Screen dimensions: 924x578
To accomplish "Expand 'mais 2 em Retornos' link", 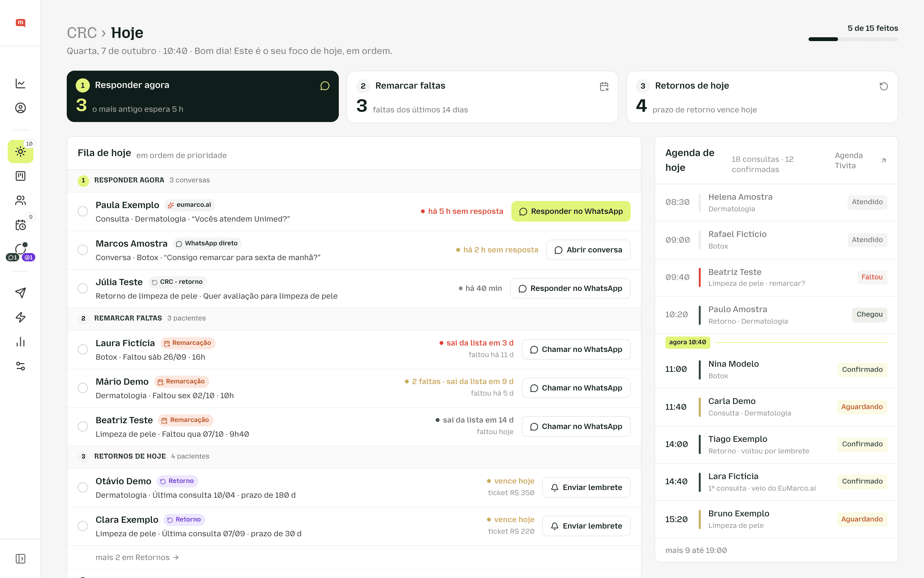I will [x=137, y=557].
